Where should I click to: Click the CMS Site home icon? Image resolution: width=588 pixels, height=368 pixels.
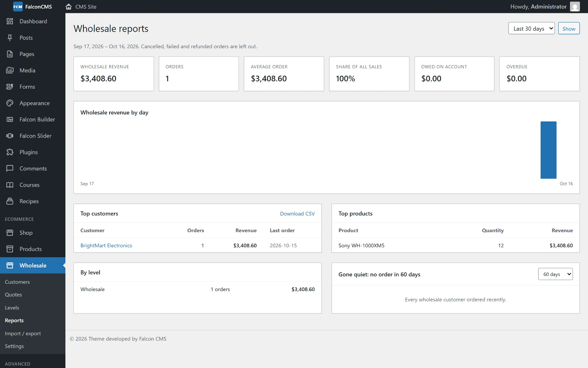pos(68,7)
